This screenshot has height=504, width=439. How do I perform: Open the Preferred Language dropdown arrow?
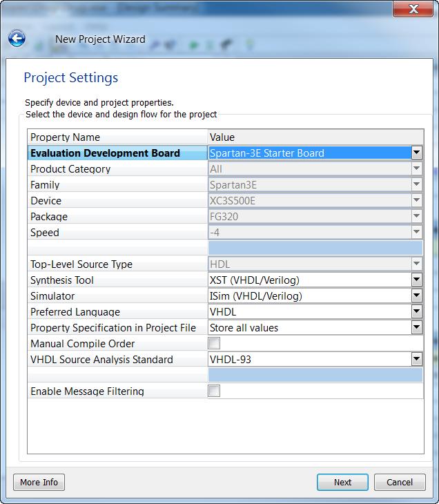[416, 311]
